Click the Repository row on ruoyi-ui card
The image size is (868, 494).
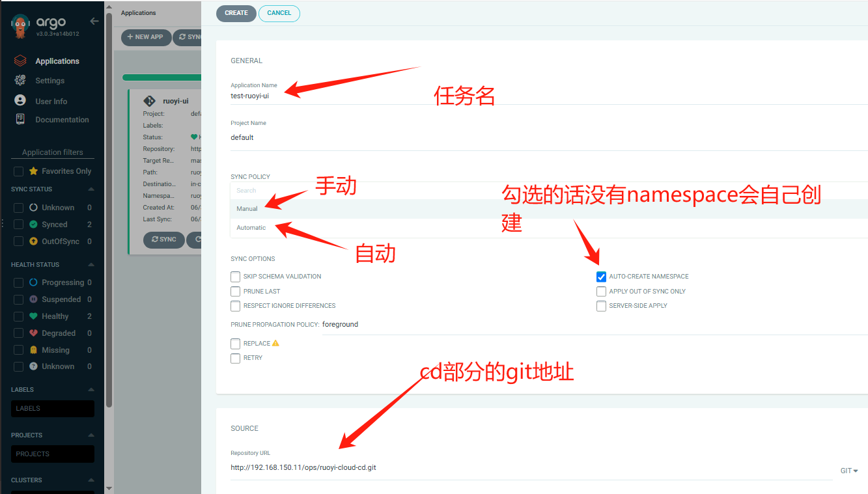point(172,149)
